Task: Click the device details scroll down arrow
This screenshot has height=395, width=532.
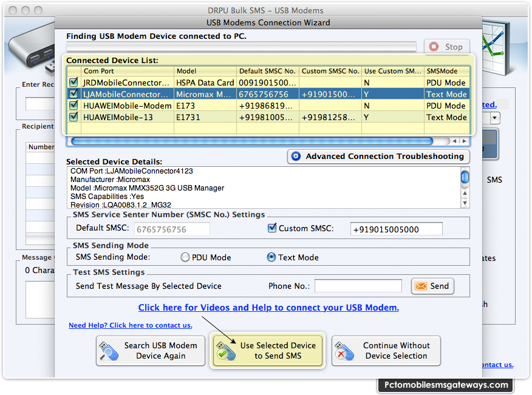Action: [465, 203]
